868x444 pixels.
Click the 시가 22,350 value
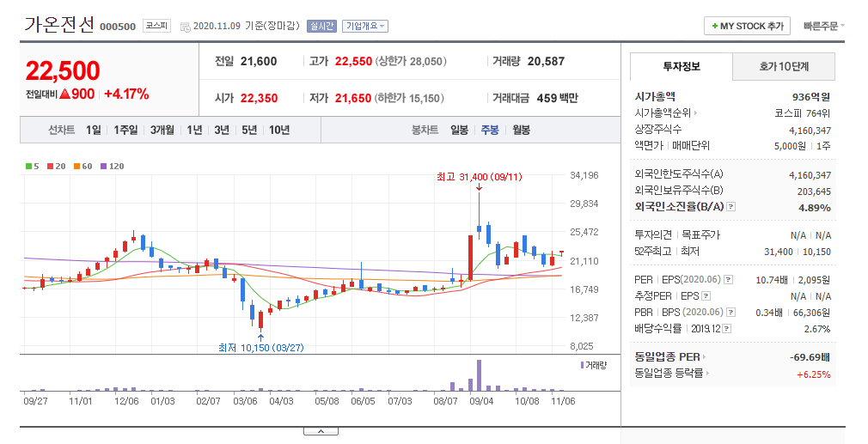(x=259, y=99)
